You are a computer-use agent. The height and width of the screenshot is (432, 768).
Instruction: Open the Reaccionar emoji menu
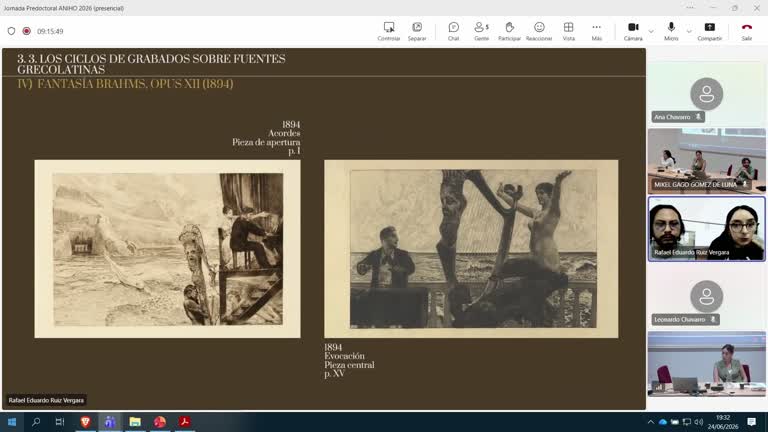[539, 31]
